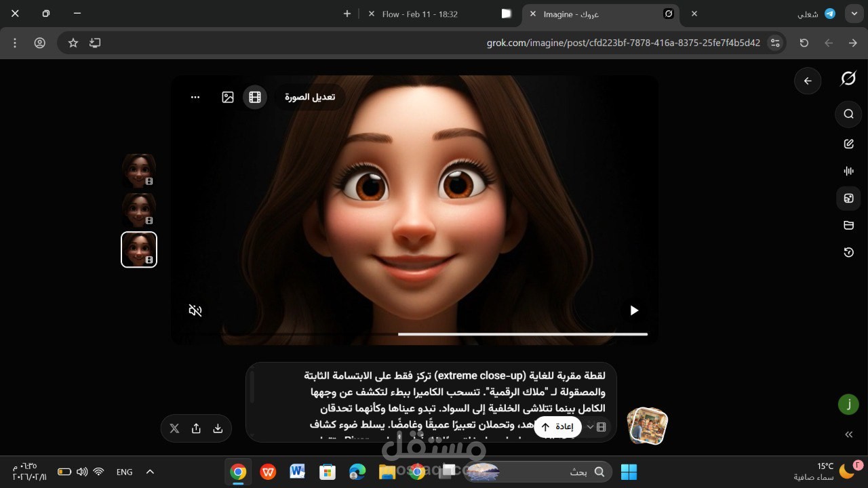Close the 'Flow - Feb 11' tab

[x=371, y=14]
